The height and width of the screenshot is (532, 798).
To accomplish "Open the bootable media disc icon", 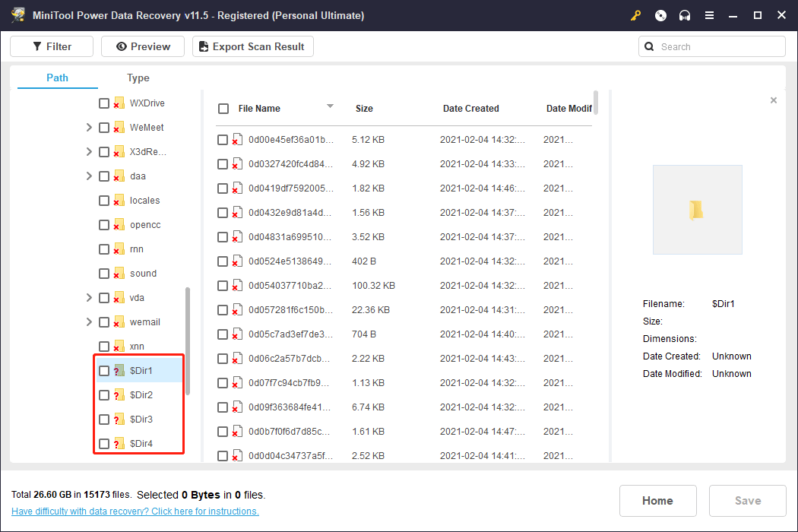I will pos(660,16).
